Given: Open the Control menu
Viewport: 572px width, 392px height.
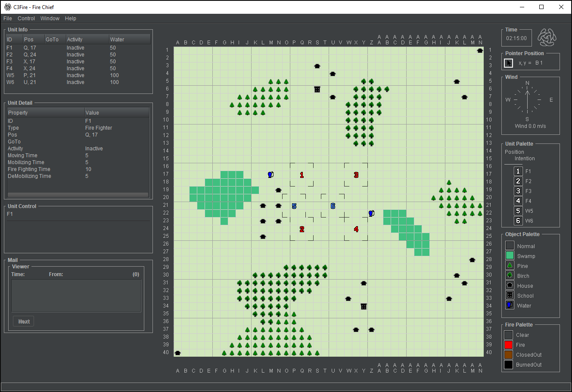Looking at the screenshot, I should pos(26,19).
